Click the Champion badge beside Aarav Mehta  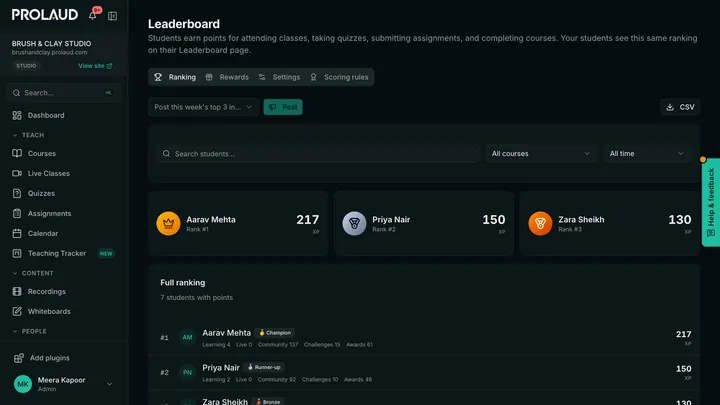[275, 333]
